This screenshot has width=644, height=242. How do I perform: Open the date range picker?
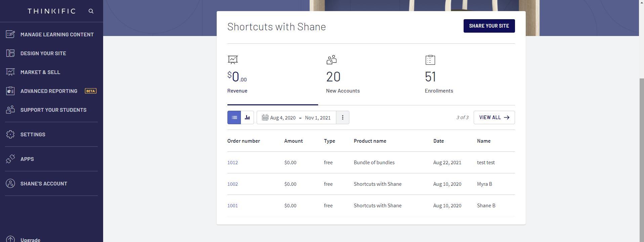[x=296, y=117]
